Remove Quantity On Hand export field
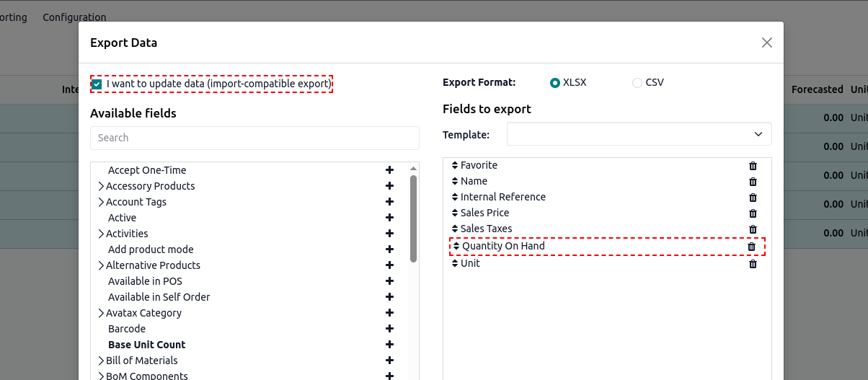The image size is (868, 380). [751, 247]
